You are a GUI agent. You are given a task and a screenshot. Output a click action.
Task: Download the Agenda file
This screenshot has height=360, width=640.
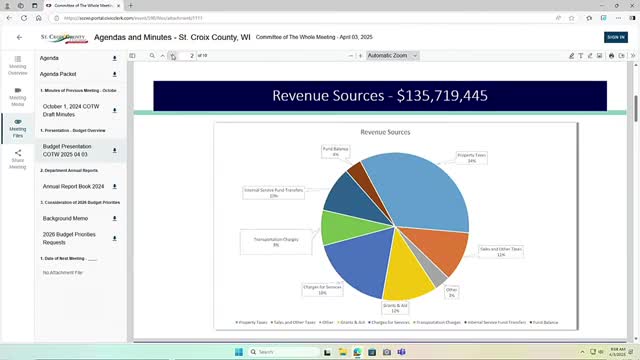pyautogui.click(x=115, y=58)
